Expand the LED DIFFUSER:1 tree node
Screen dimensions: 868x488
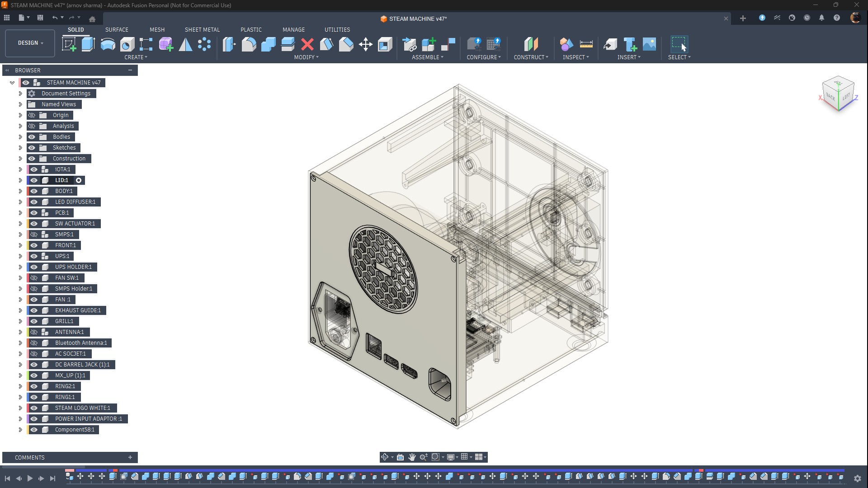[x=20, y=202]
